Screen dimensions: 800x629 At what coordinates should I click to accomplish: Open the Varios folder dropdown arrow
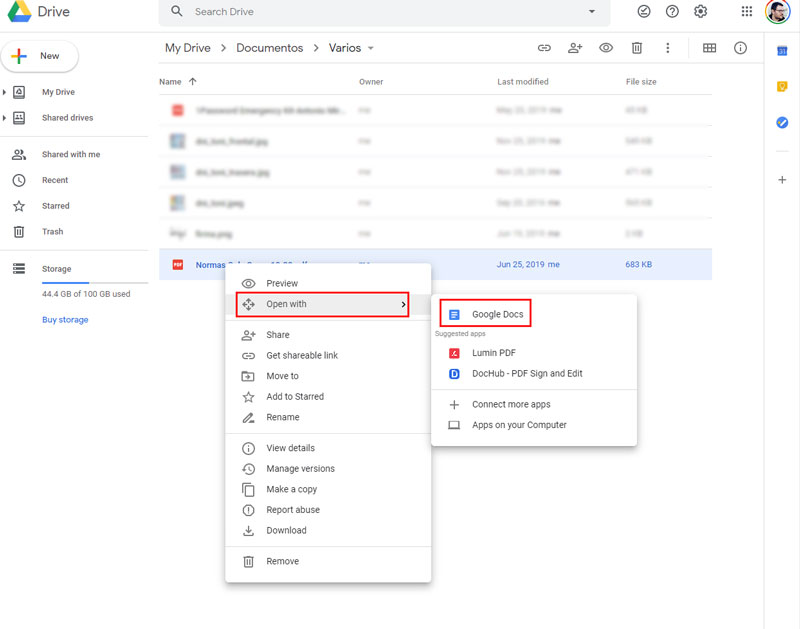coord(371,48)
